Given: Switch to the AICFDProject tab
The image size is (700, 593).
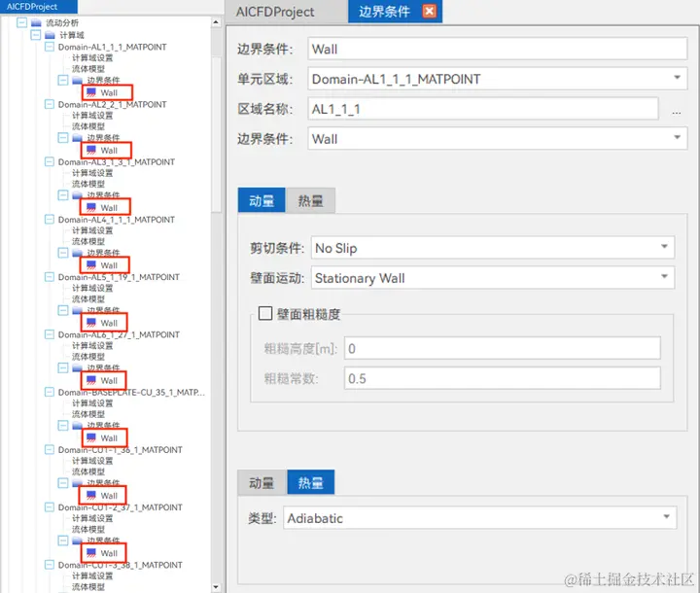Looking at the screenshot, I should pyautogui.click(x=275, y=12).
